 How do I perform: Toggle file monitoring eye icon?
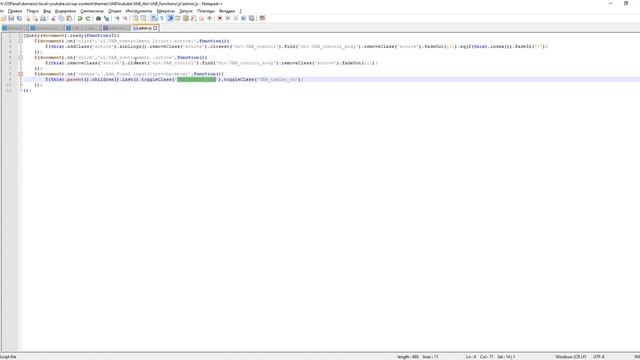pyautogui.click(x=209, y=18)
